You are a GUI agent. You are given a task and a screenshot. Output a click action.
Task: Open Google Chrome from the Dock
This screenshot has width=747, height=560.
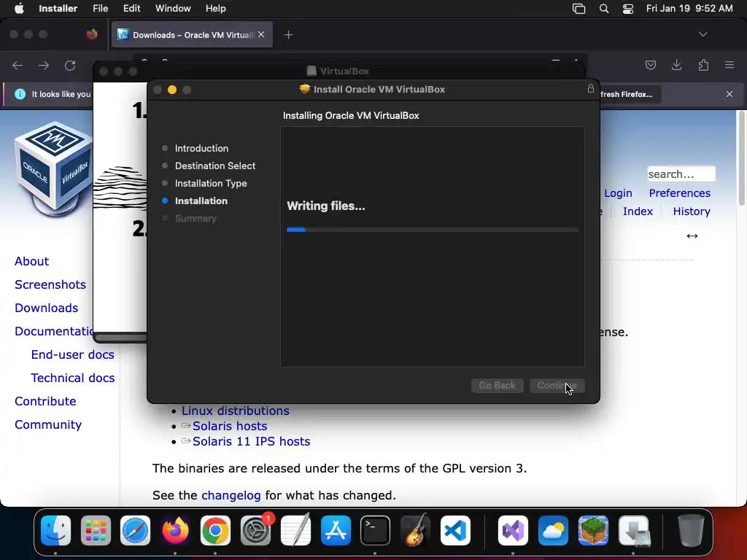(215, 530)
